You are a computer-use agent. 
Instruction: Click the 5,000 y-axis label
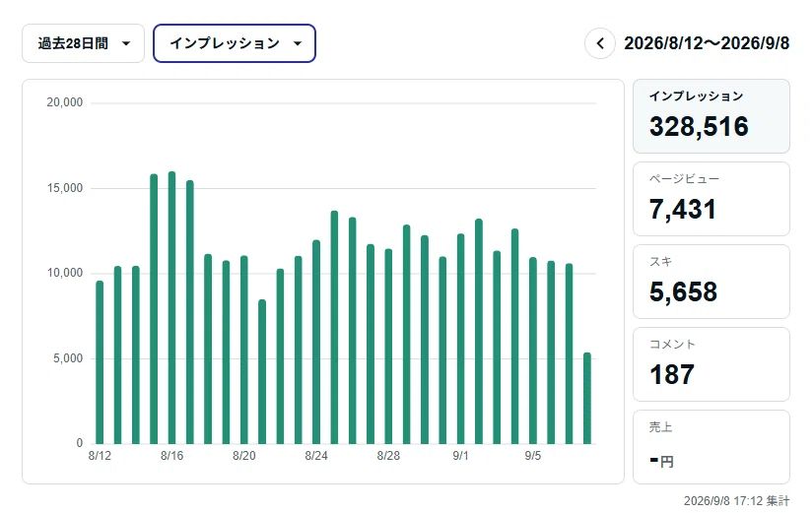pyautogui.click(x=68, y=358)
